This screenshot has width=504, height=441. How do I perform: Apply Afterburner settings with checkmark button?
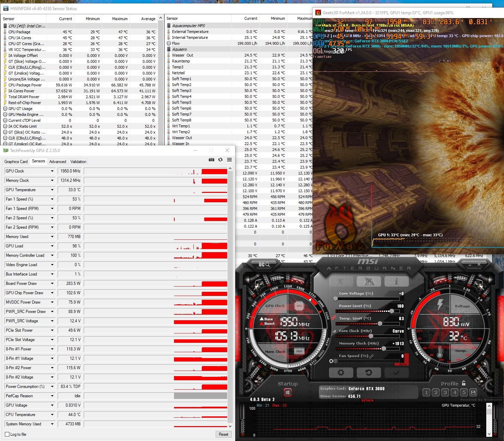pyautogui.click(x=396, y=373)
